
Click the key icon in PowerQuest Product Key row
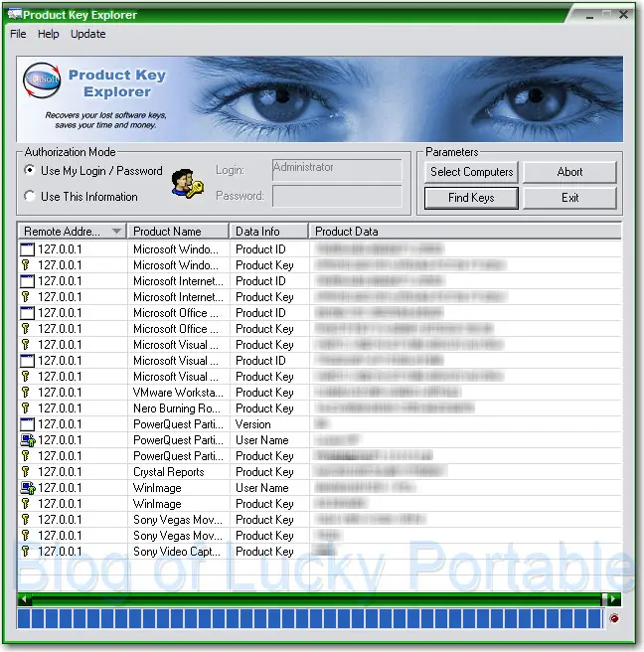(x=26, y=456)
